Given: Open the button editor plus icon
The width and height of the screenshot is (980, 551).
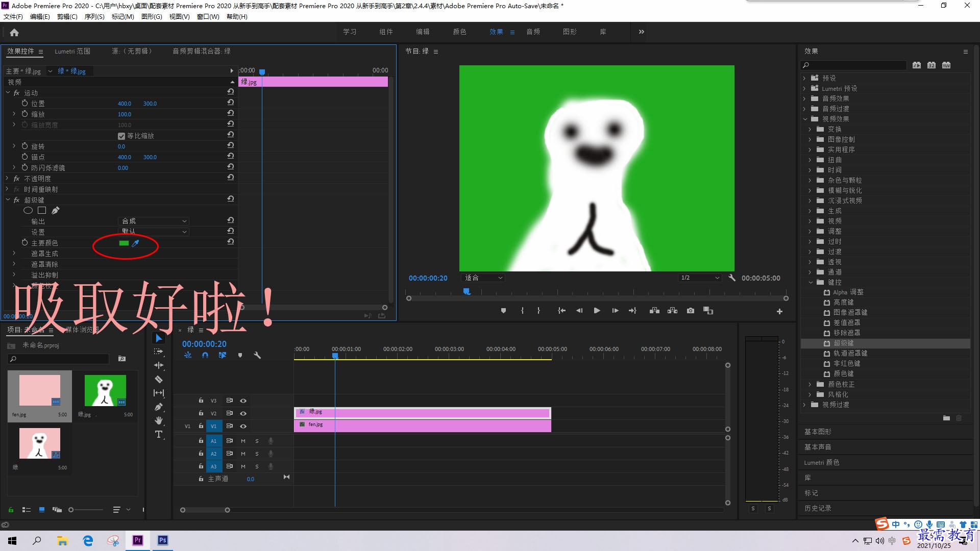Looking at the screenshot, I should click(x=779, y=311).
